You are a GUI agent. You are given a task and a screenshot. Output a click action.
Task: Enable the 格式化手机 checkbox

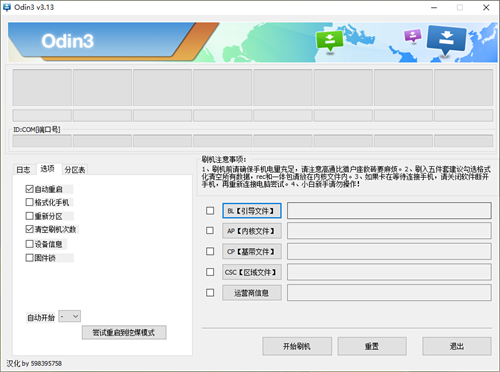(x=29, y=202)
